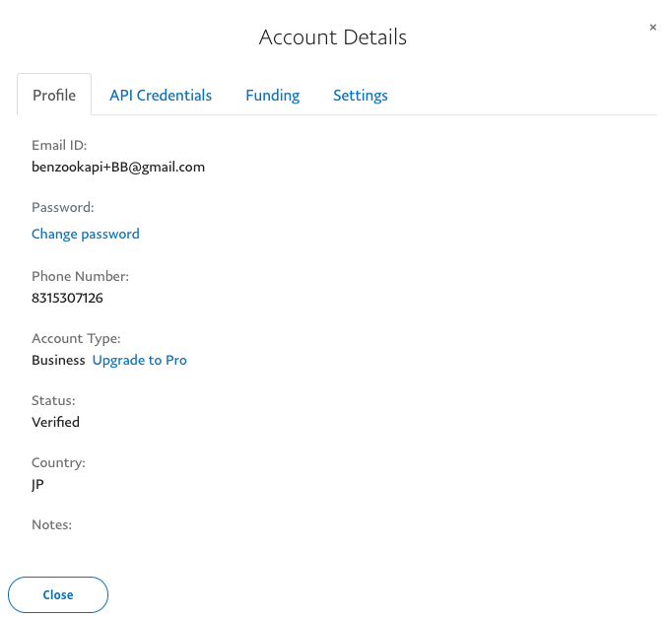Screen dimensions: 672x618
Task: Click the JP country value
Action: pos(37,485)
